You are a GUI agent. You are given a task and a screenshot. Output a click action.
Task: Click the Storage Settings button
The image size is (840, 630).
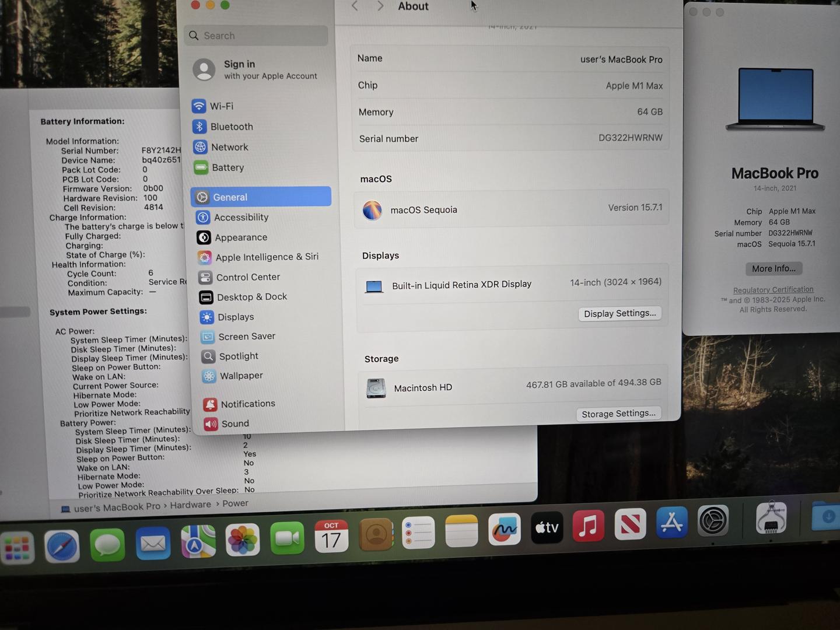click(618, 414)
